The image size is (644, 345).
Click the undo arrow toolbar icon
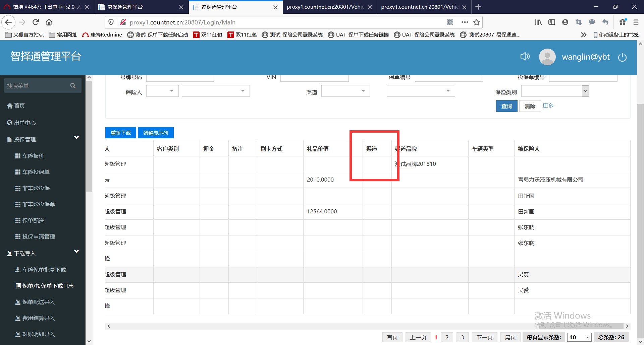pyautogui.click(x=605, y=22)
